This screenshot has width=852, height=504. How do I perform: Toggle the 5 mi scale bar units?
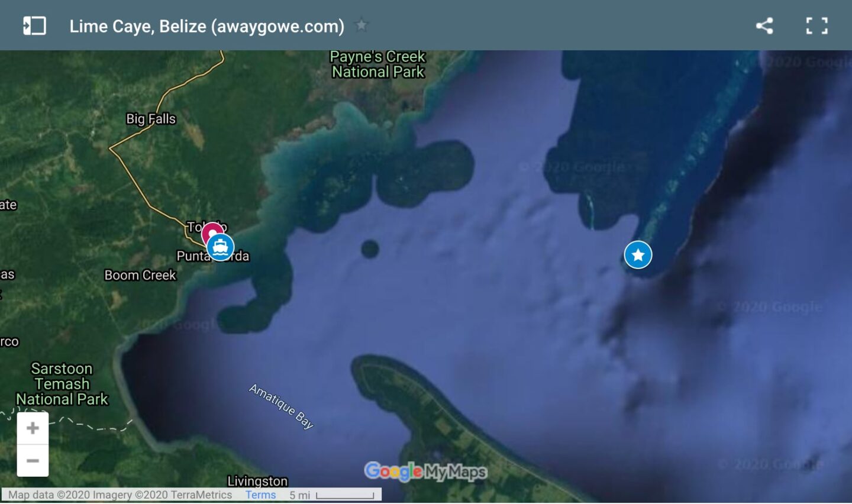tap(332, 495)
